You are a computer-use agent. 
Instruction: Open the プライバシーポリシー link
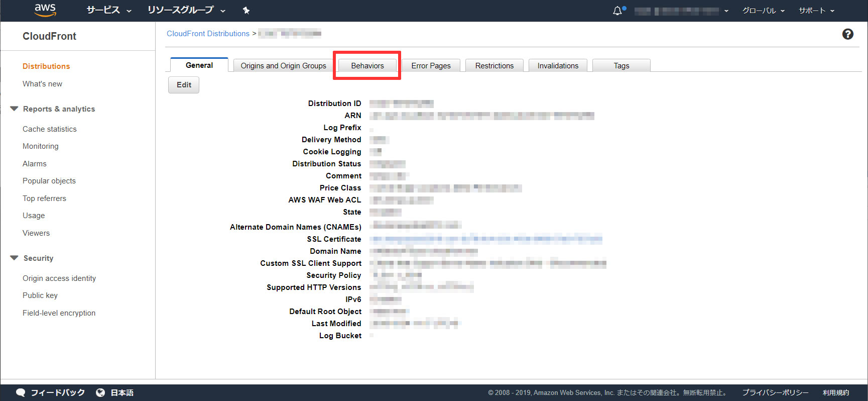pos(776,392)
